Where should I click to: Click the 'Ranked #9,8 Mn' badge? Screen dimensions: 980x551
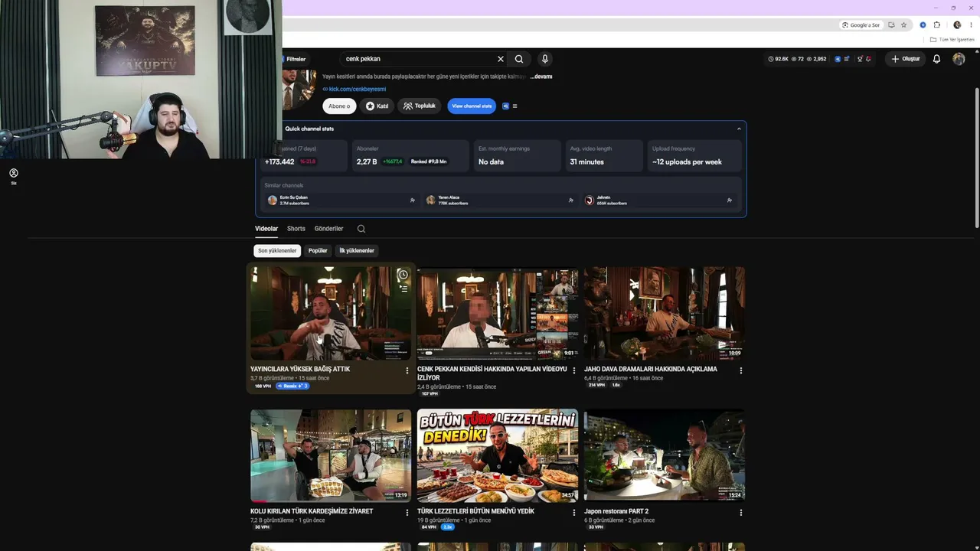pyautogui.click(x=429, y=162)
